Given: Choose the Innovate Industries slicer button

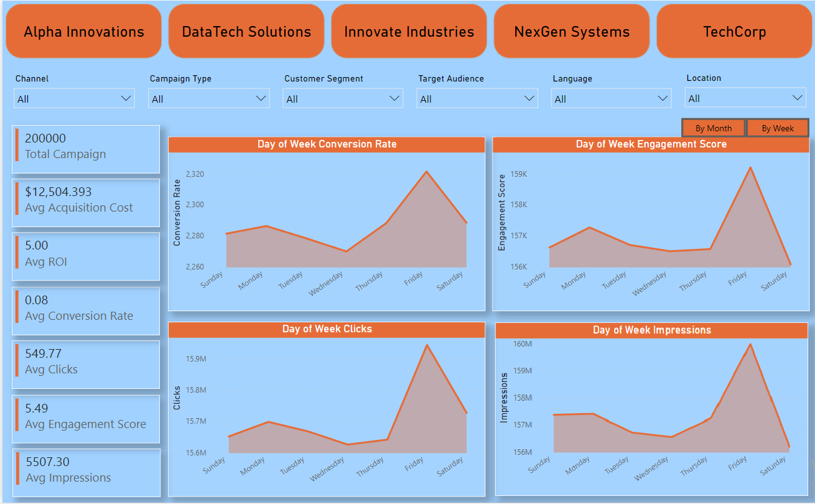Looking at the screenshot, I should pos(409,32).
